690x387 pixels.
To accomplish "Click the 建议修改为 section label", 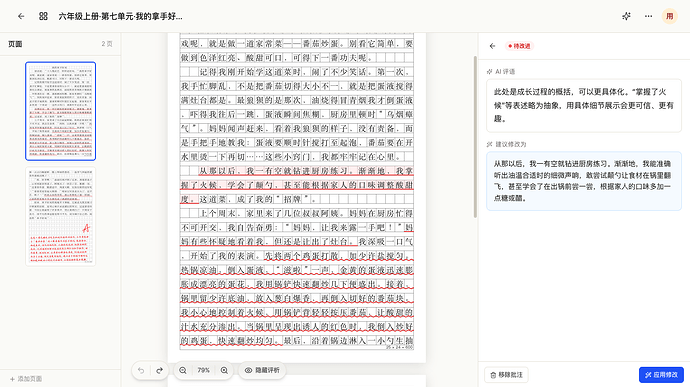I will (506, 144).
